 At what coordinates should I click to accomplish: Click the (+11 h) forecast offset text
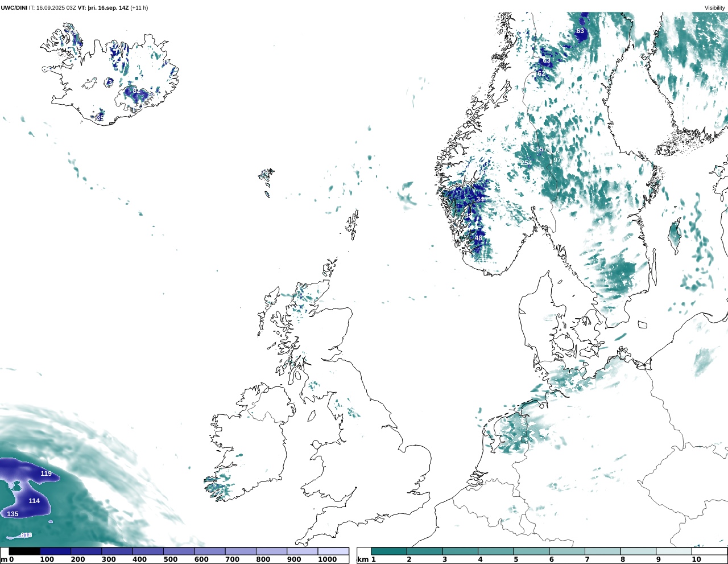click(x=139, y=8)
